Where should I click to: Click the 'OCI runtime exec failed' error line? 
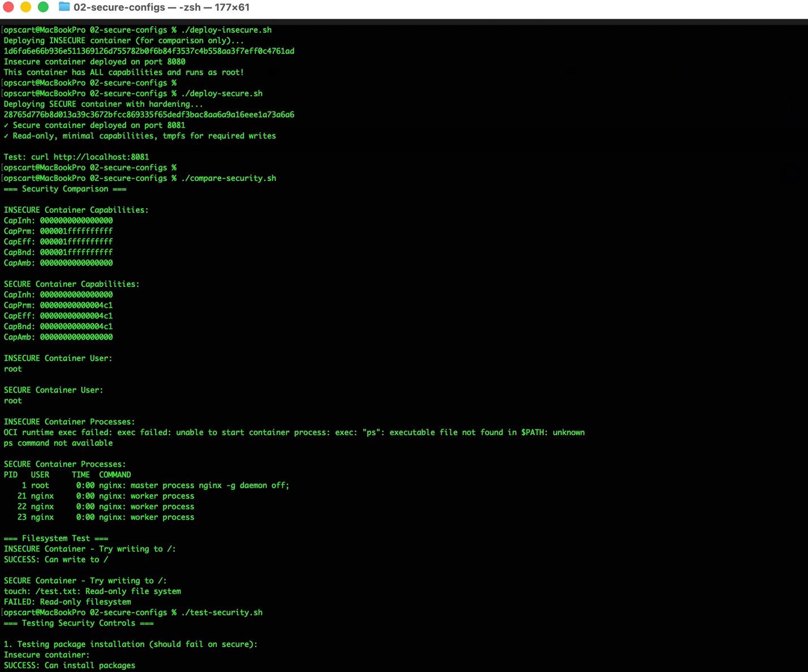[294, 433]
